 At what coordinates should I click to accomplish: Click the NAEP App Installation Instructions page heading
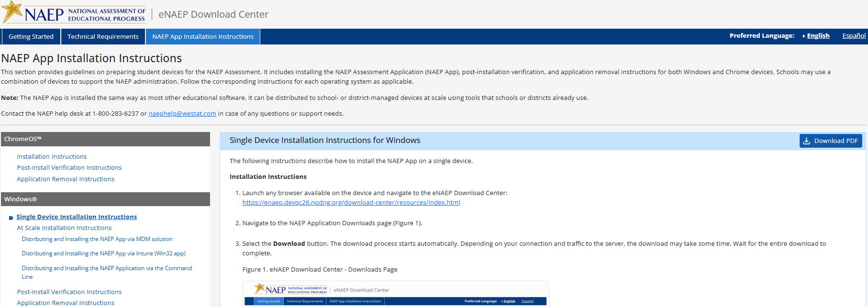(x=91, y=58)
